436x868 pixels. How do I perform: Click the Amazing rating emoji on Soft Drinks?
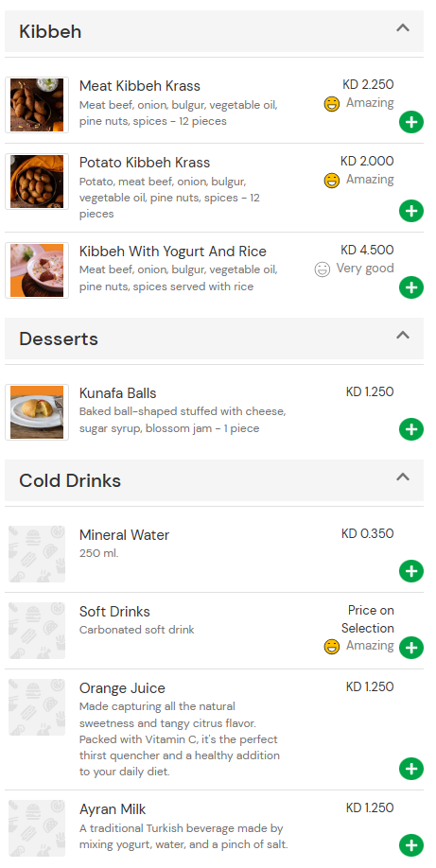click(x=331, y=646)
